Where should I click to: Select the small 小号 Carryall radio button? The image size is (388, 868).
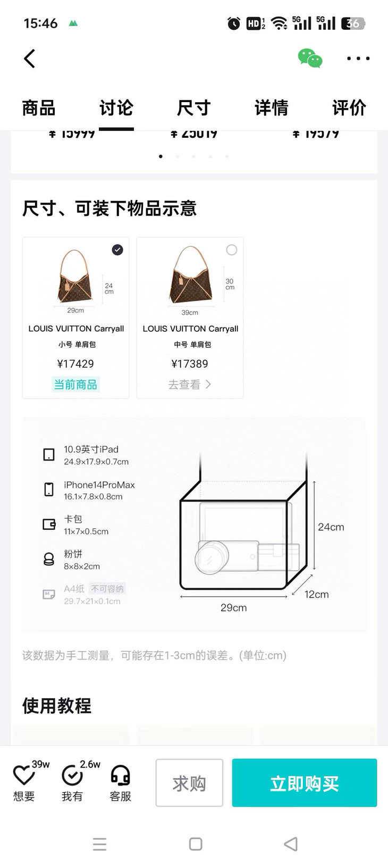pos(117,250)
